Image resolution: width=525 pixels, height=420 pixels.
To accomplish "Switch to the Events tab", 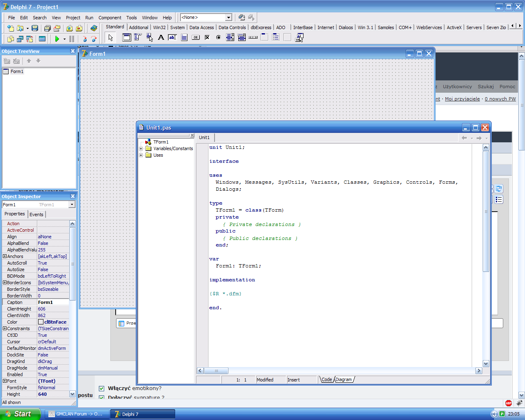I will click(x=36, y=215).
